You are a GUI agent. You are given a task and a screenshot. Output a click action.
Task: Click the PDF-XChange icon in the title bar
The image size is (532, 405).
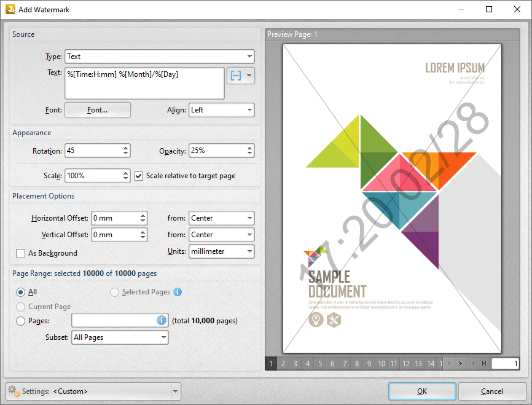pos(10,9)
